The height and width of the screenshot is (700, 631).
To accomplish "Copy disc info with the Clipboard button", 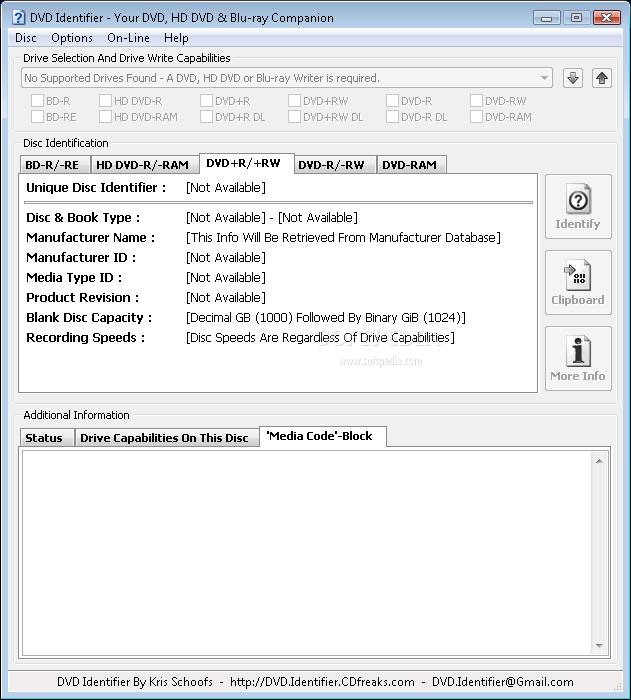I will click(578, 283).
